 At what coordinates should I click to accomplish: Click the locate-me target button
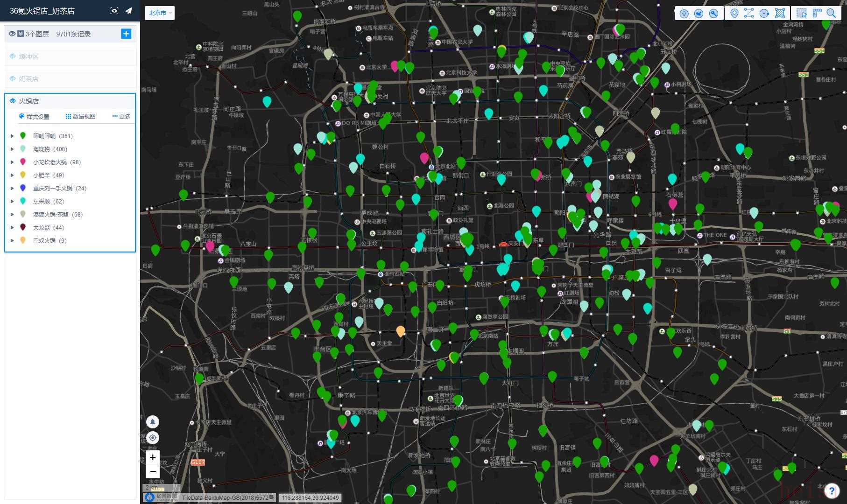coord(153,438)
